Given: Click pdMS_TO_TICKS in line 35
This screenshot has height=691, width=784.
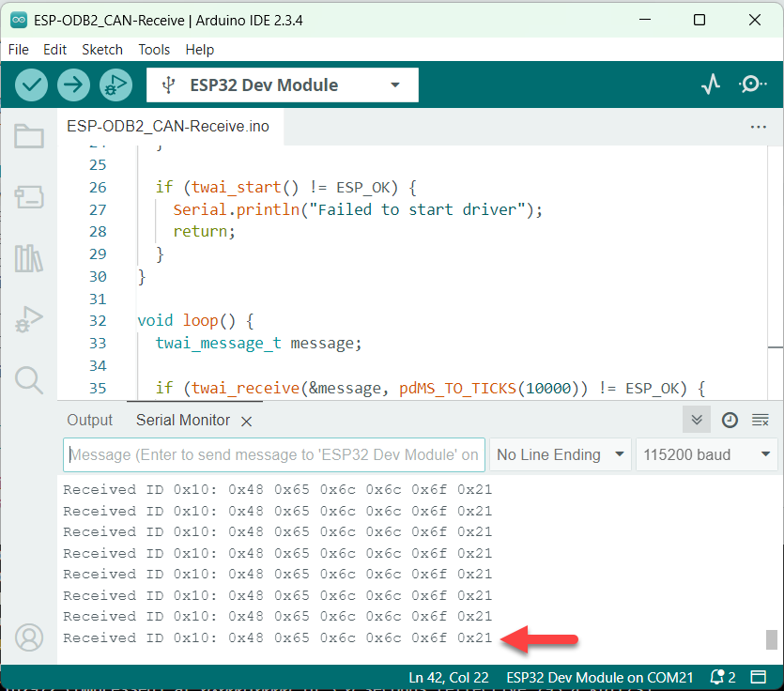Looking at the screenshot, I should coord(457,389).
